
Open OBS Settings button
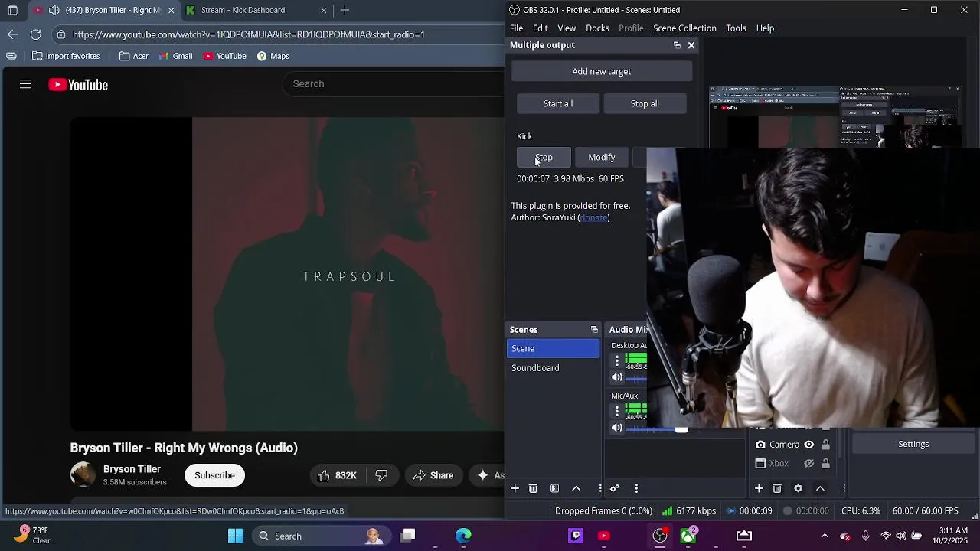[x=913, y=444]
